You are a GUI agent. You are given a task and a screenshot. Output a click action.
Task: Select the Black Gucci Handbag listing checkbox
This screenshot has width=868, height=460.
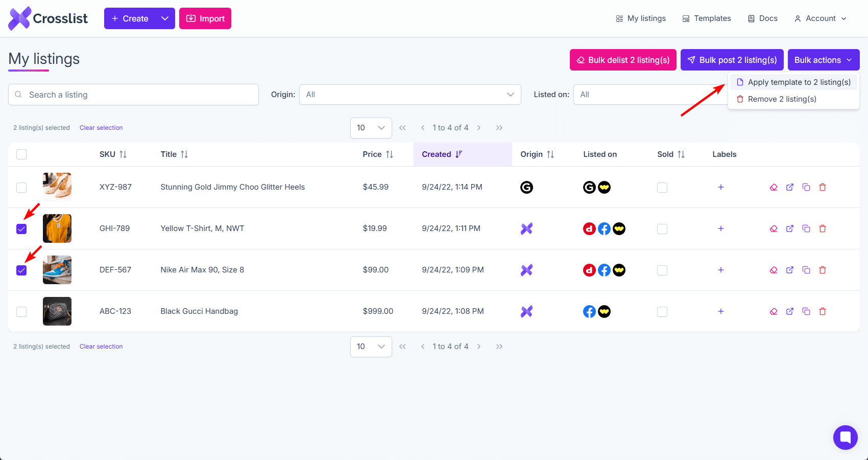[x=21, y=311]
